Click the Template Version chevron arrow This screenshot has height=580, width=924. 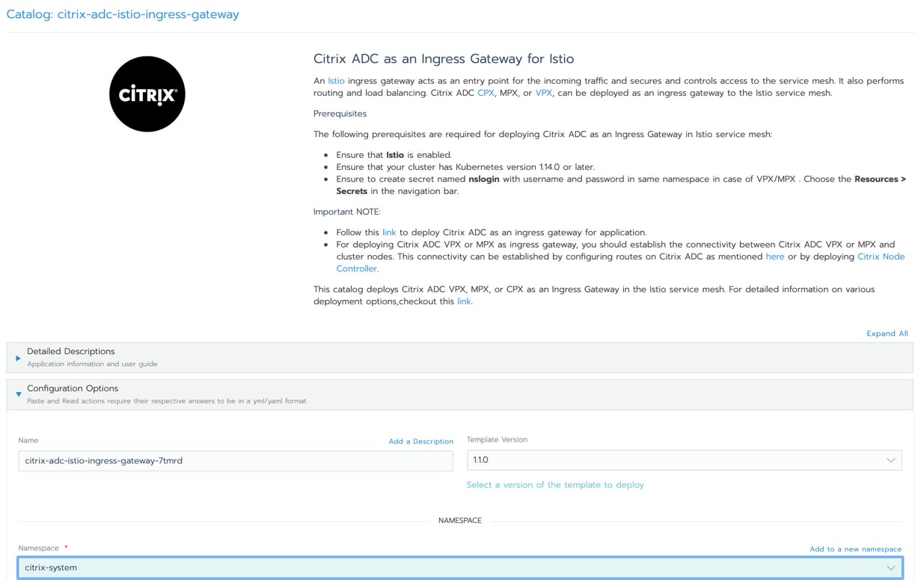point(890,460)
